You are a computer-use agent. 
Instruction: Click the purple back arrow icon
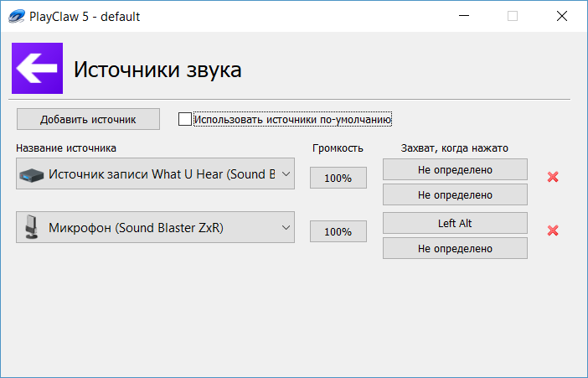tap(36, 70)
